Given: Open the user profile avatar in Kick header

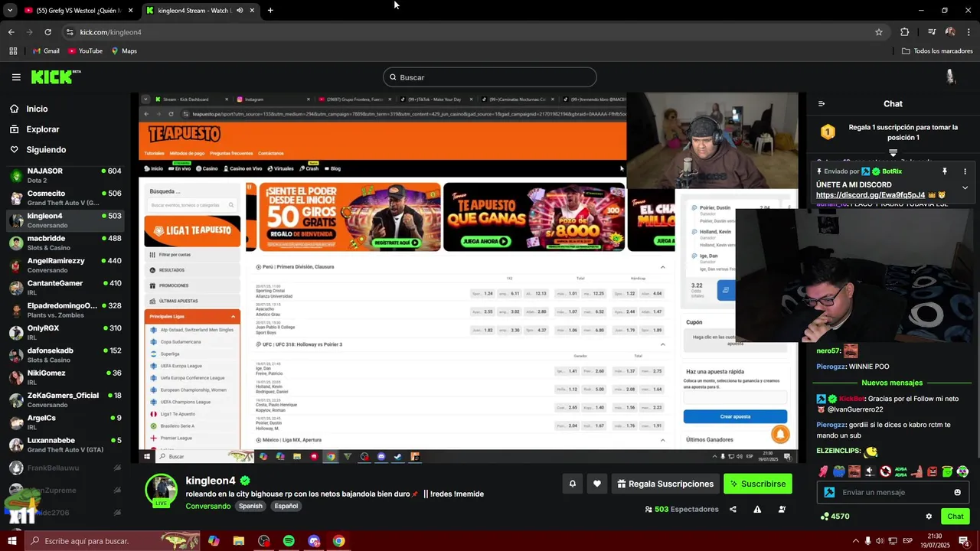Looking at the screenshot, I should coord(950,77).
